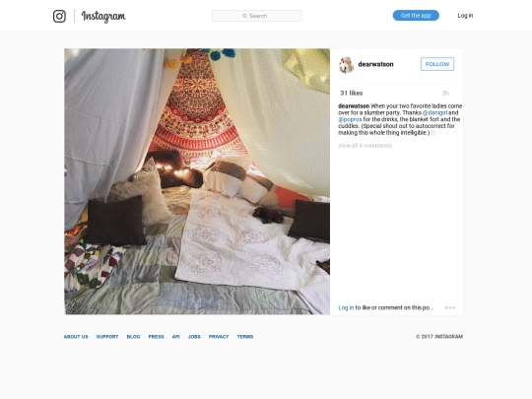Viewport: 532px width, 399px height.
Task: Focus the Search input field
Action: tap(257, 16)
